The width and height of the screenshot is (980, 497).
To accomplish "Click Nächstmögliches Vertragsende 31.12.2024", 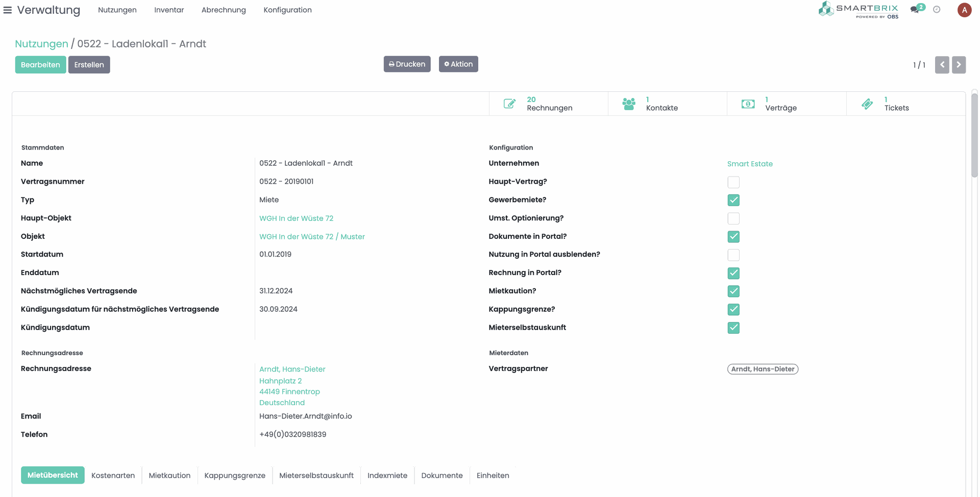I will coord(276,291).
